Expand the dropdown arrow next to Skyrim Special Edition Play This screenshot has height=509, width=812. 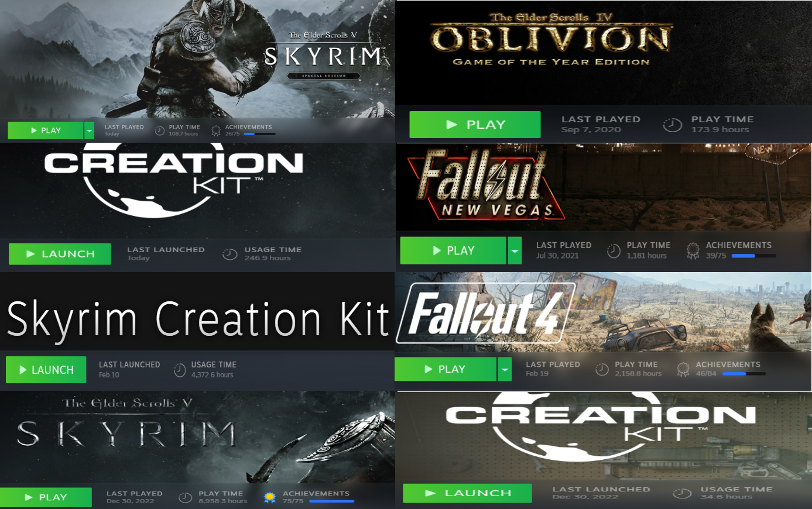[x=89, y=130]
